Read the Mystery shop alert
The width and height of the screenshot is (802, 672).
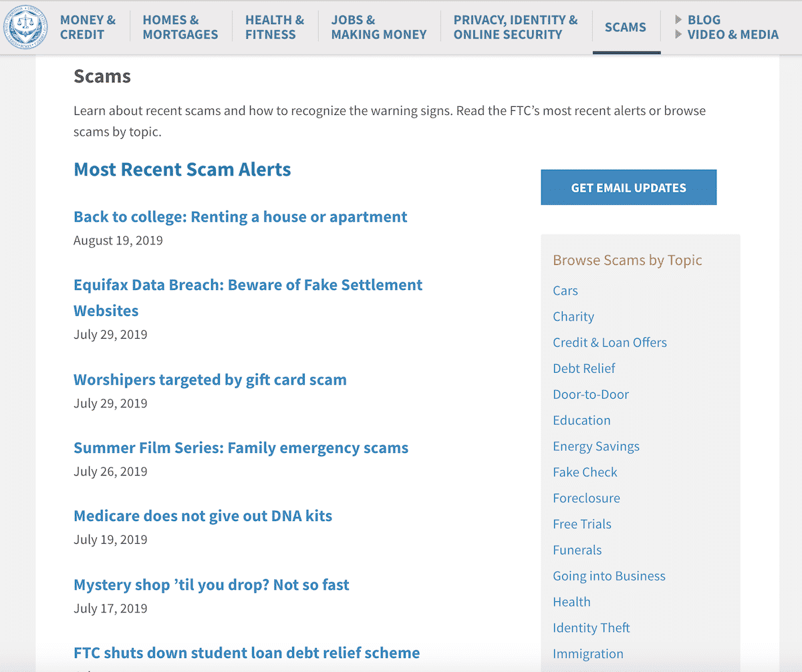211,585
